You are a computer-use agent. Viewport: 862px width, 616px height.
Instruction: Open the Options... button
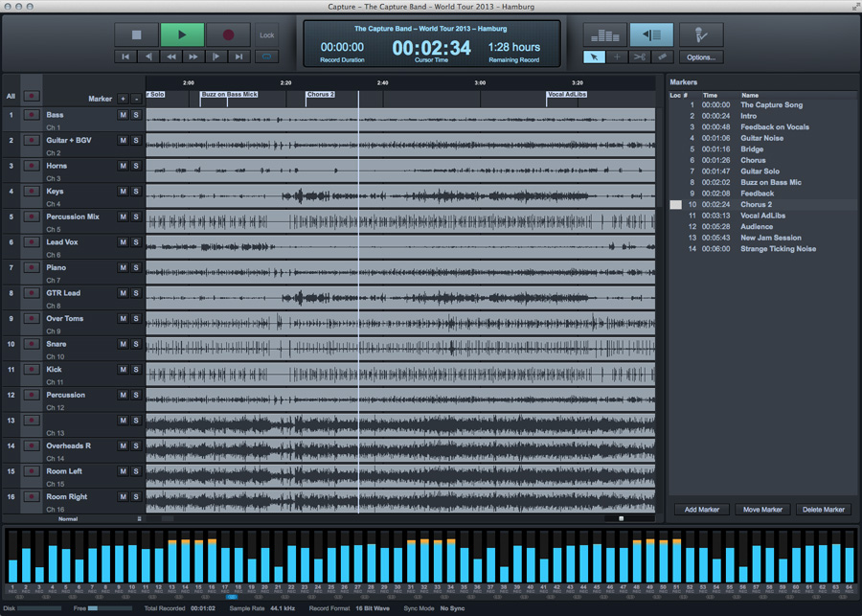(701, 57)
